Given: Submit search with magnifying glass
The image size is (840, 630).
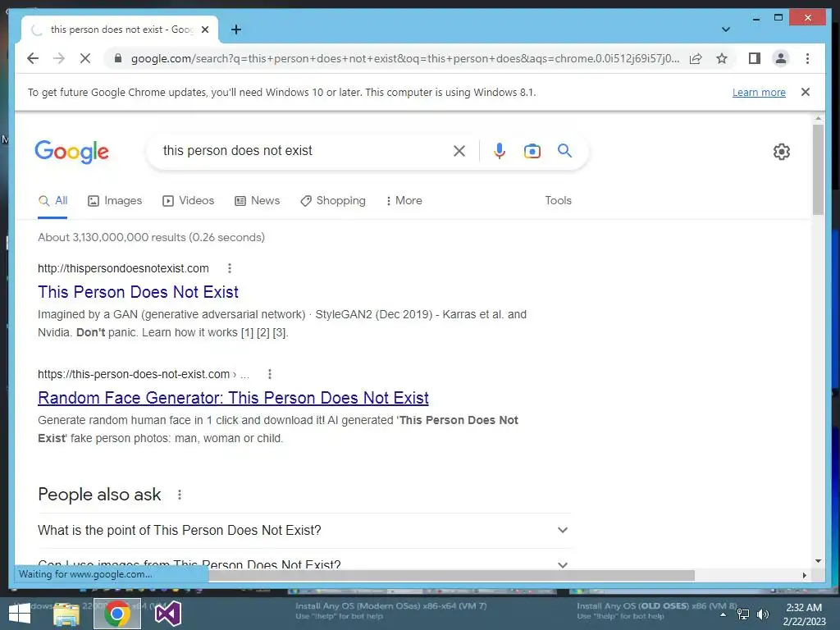Looking at the screenshot, I should (564, 151).
